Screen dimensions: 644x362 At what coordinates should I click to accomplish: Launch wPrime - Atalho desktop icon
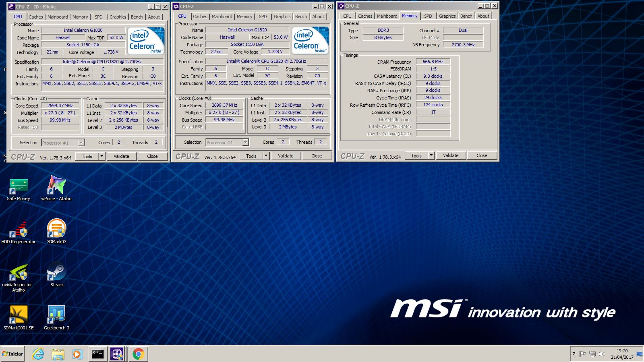56,188
